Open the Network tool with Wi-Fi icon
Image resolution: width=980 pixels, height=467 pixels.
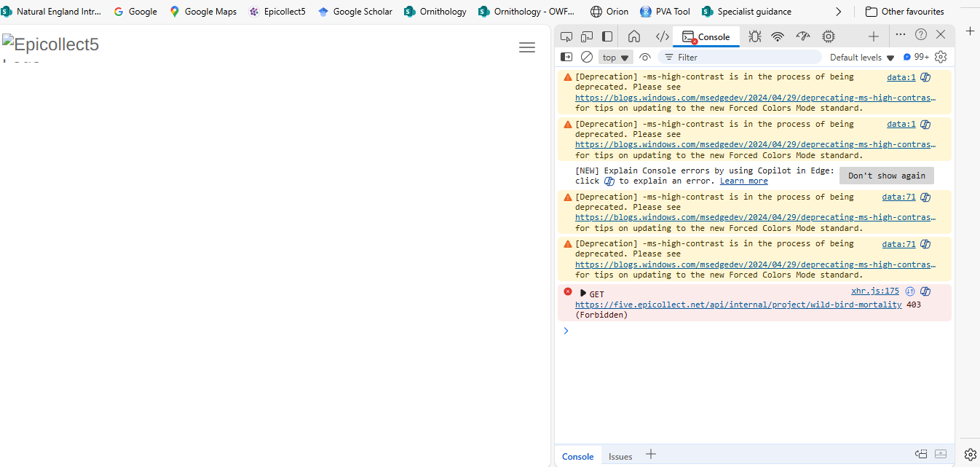[x=778, y=36]
